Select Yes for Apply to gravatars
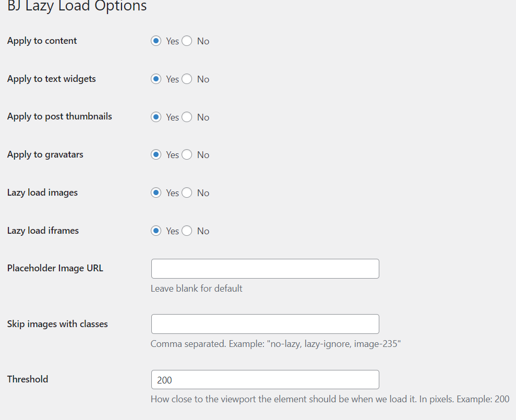 [156, 154]
